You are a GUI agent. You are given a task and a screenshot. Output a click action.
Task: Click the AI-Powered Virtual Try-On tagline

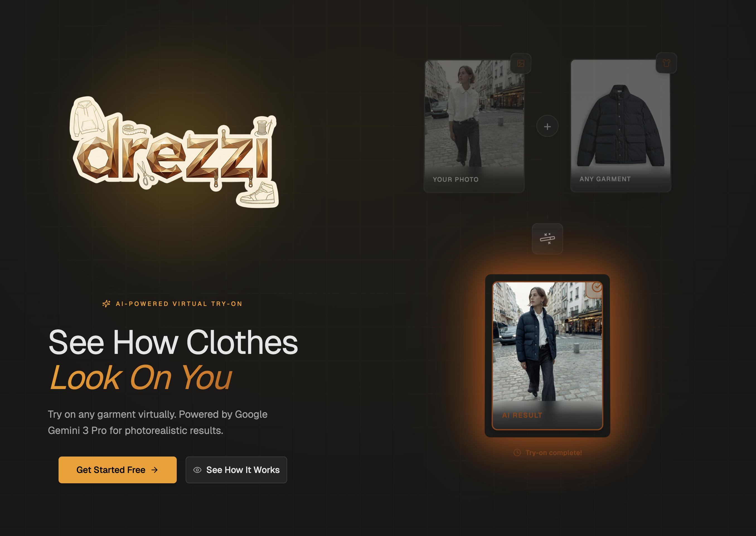(x=179, y=304)
